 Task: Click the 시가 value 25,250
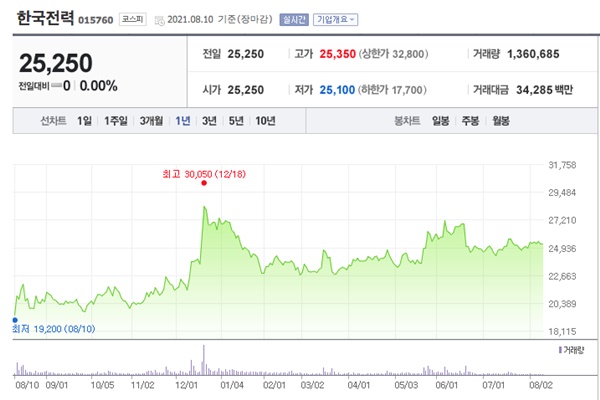246,90
